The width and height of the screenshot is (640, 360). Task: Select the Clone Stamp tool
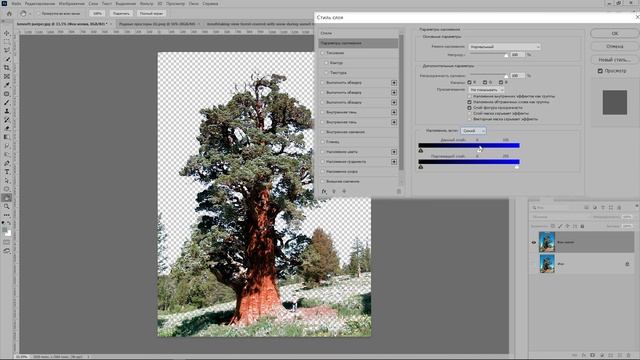point(7,111)
